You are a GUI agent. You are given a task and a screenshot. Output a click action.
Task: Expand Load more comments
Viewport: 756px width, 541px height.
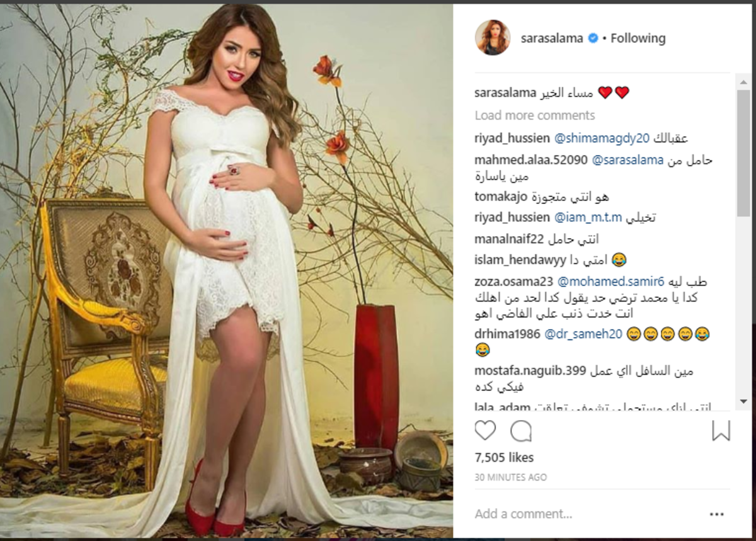[535, 115]
